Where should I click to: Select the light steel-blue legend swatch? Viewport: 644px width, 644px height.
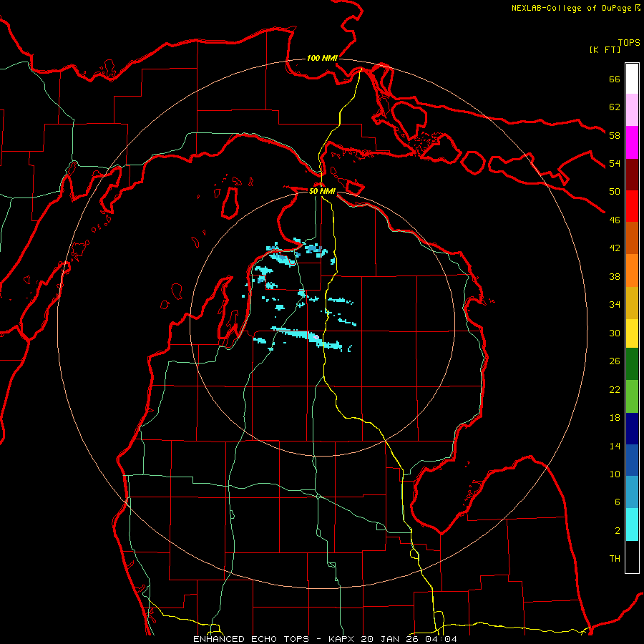pyautogui.click(x=632, y=492)
